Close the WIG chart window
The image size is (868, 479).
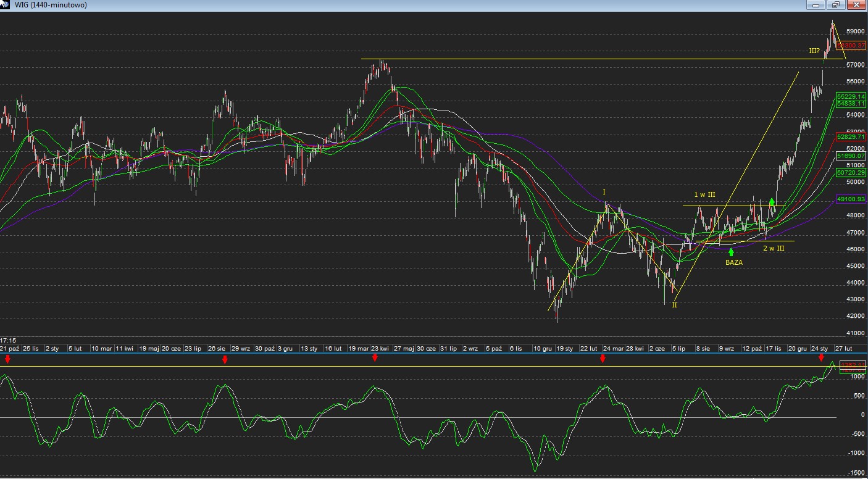pyautogui.click(x=856, y=5)
